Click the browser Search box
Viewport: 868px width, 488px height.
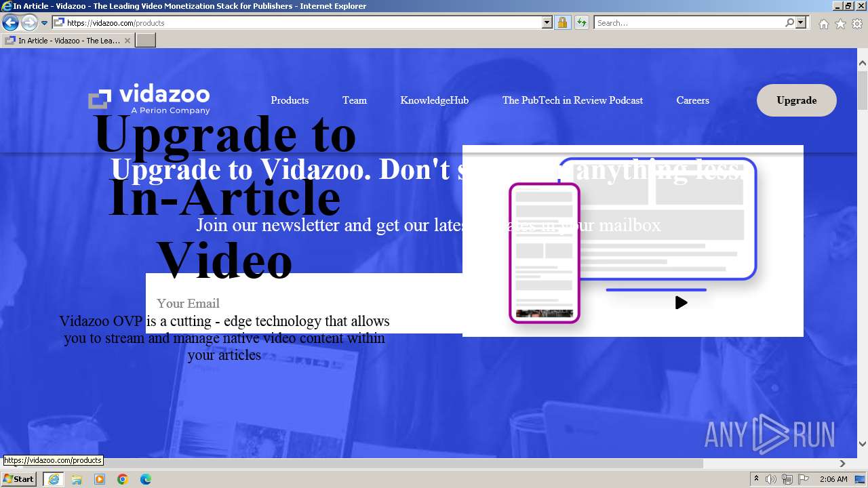[689, 23]
